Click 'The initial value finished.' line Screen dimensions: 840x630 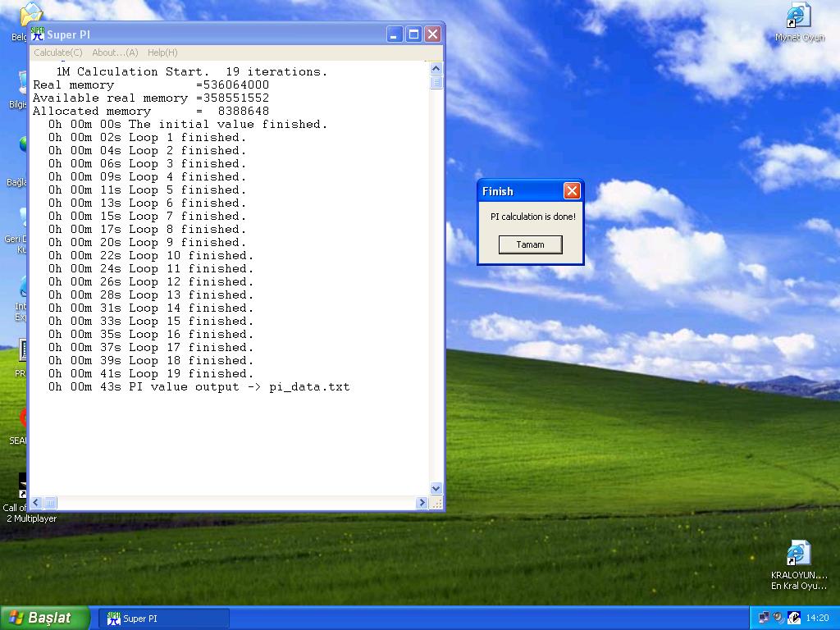[188, 125]
